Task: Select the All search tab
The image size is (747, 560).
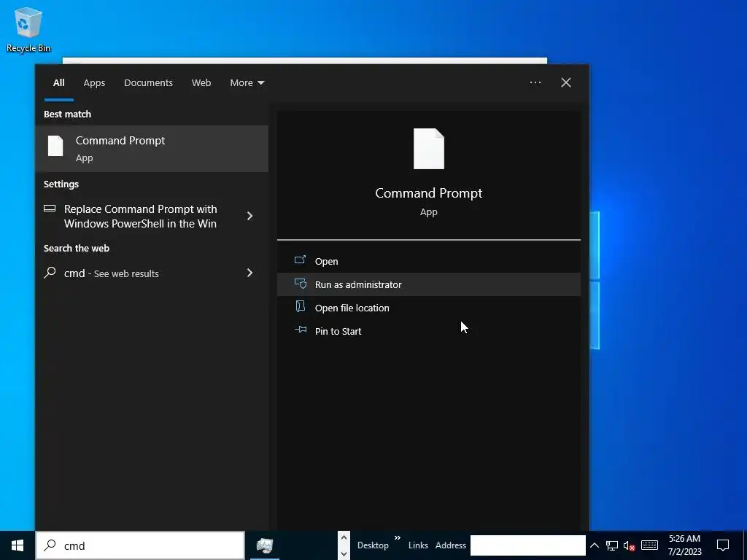Action: point(58,83)
